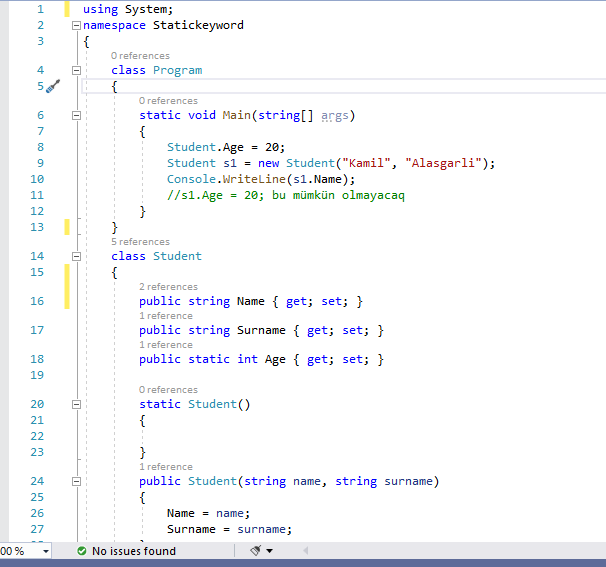Click 'int' keyword on line 18
This screenshot has height=567, width=606.
click(247, 359)
